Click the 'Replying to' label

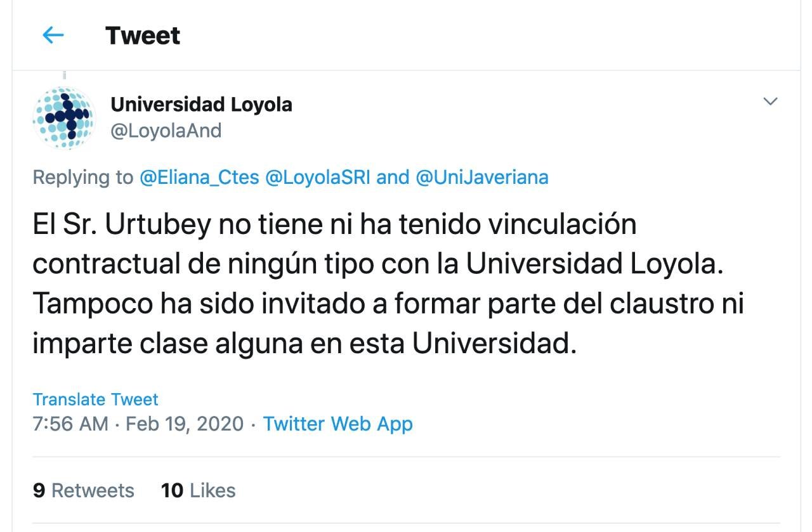[x=82, y=177]
